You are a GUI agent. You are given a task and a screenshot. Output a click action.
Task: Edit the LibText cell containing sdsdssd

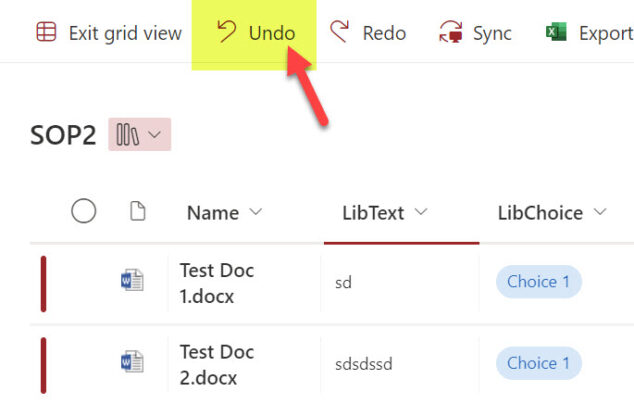(399, 364)
